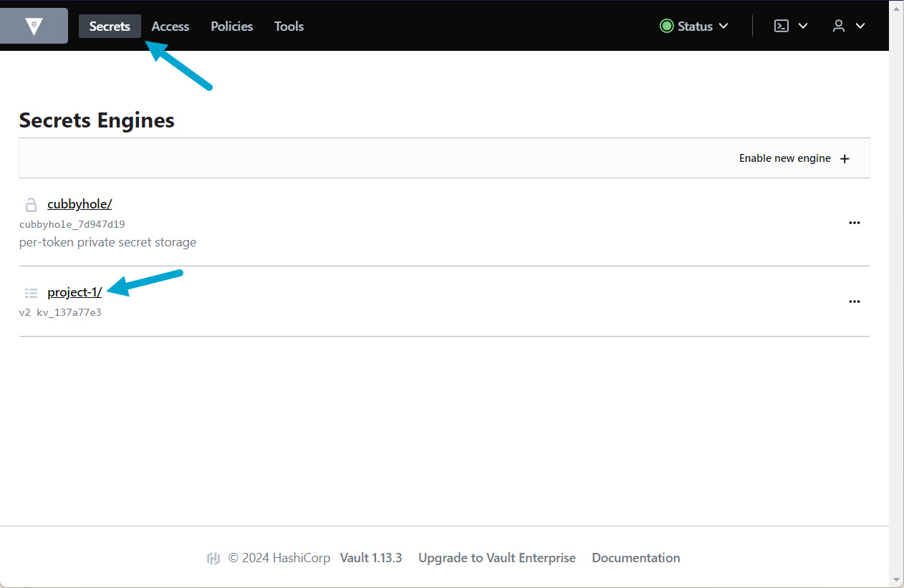Follow the Upgrade to Vault Enterprise link
Screen dimensions: 904x588
(496, 558)
